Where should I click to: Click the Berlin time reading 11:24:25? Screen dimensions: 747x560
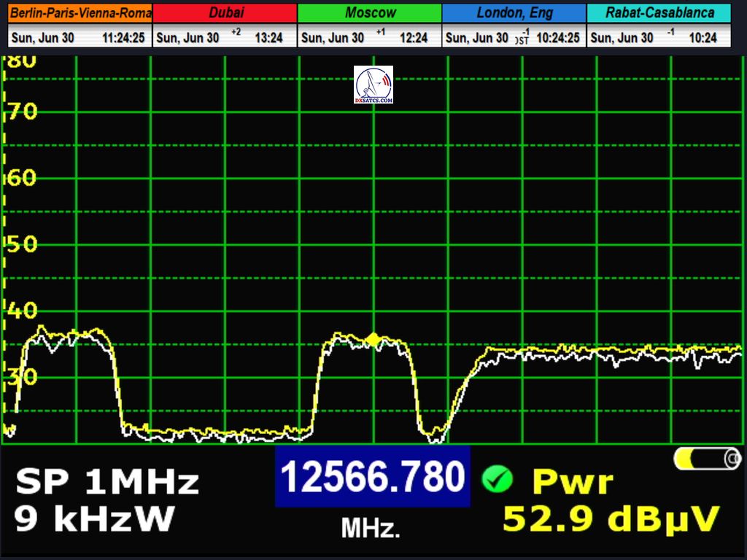tap(123, 38)
